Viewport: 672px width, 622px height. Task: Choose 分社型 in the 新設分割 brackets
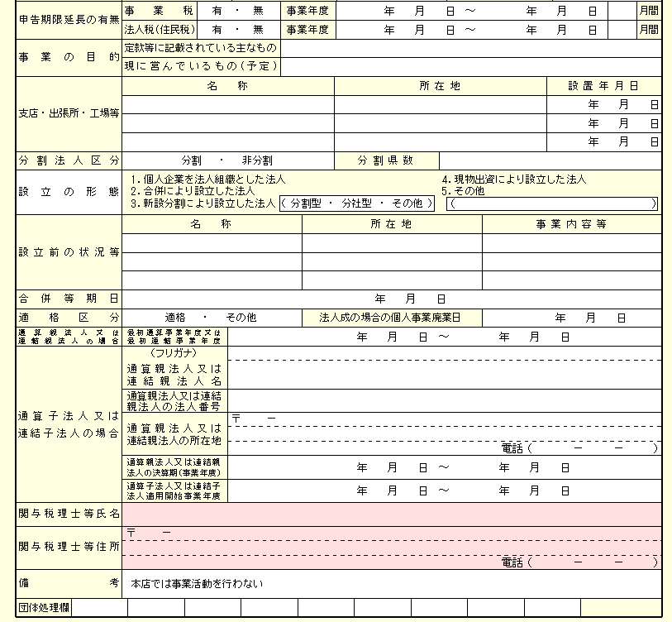pyautogui.click(x=356, y=203)
